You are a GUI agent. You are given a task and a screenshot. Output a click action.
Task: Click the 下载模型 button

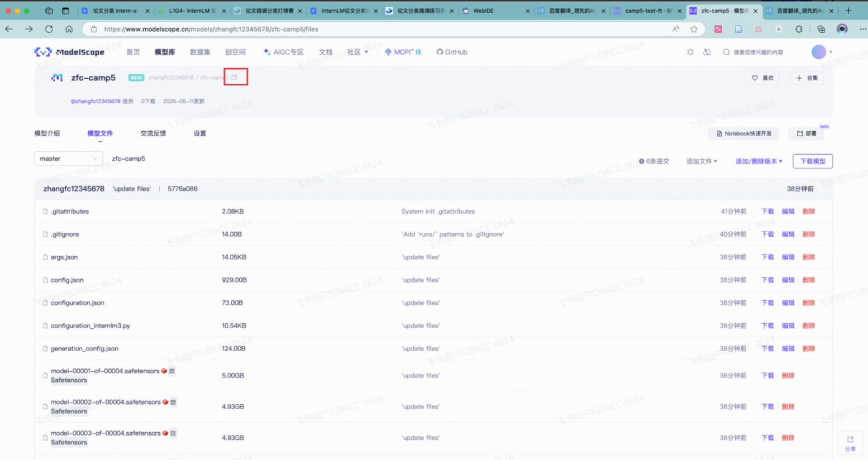(x=812, y=161)
